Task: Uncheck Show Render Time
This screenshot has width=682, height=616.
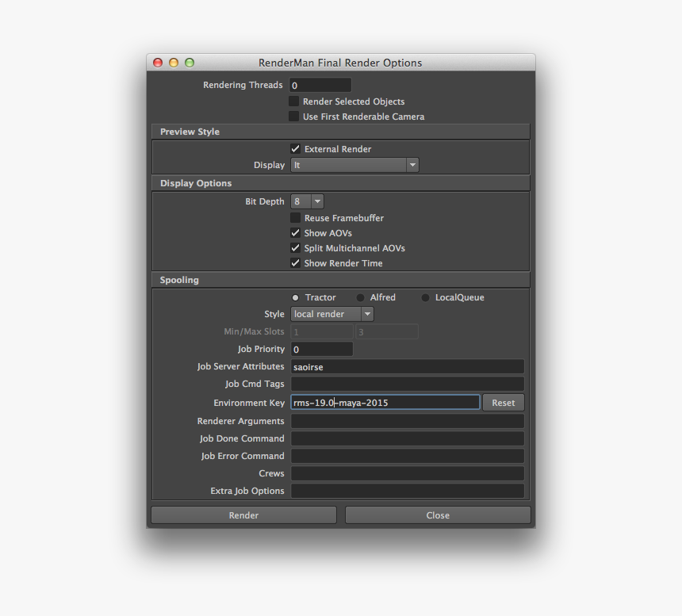Action: (x=295, y=263)
